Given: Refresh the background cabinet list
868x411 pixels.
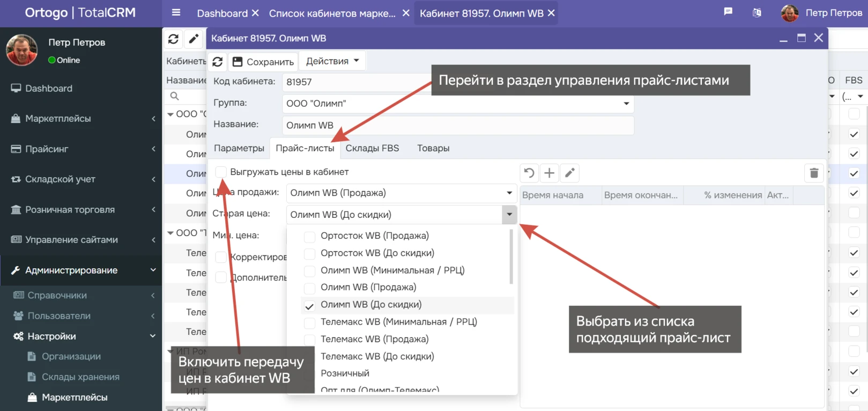Looking at the screenshot, I should pyautogui.click(x=173, y=39).
